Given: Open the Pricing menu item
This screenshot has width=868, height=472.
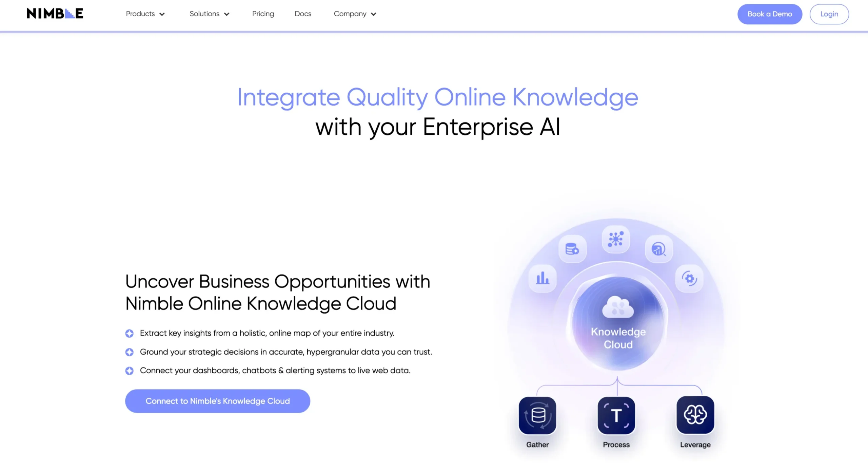Looking at the screenshot, I should [263, 13].
